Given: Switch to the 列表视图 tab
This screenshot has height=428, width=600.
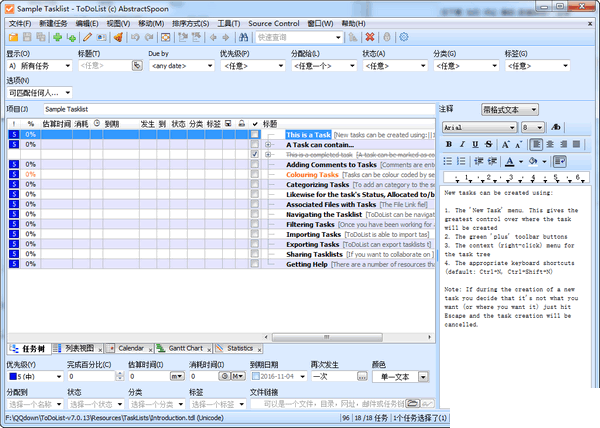Looking at the screenshot, I should coord(79,348).
